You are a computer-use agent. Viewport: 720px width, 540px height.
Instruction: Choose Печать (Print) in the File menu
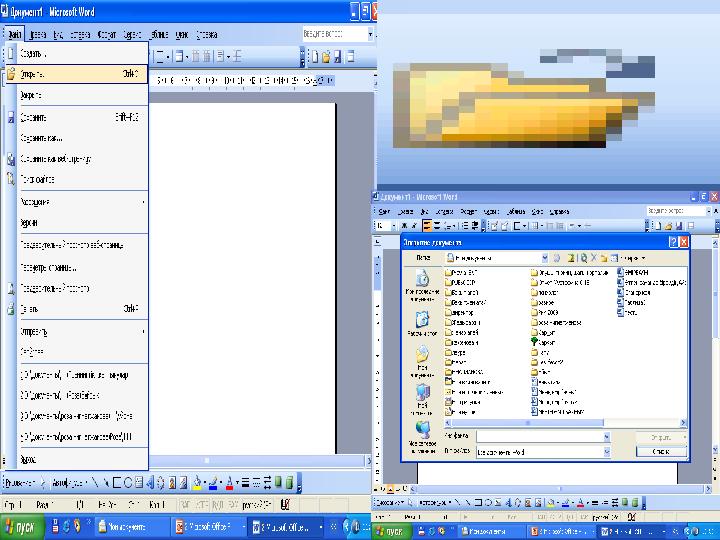(76, 309)
